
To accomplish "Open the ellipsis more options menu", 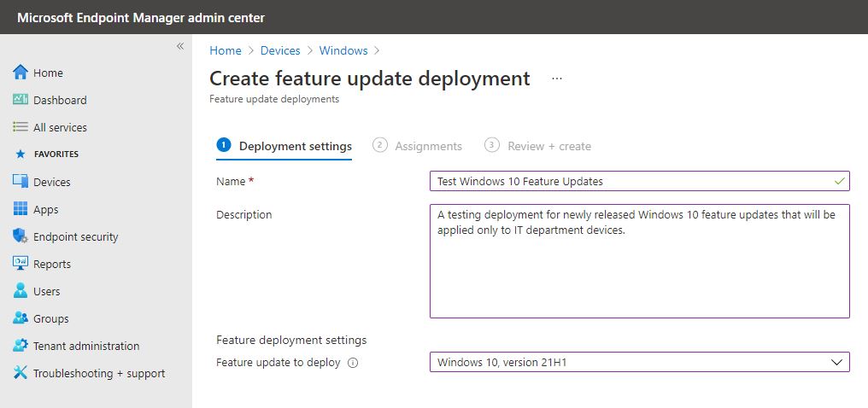I will tap(557, 79).
